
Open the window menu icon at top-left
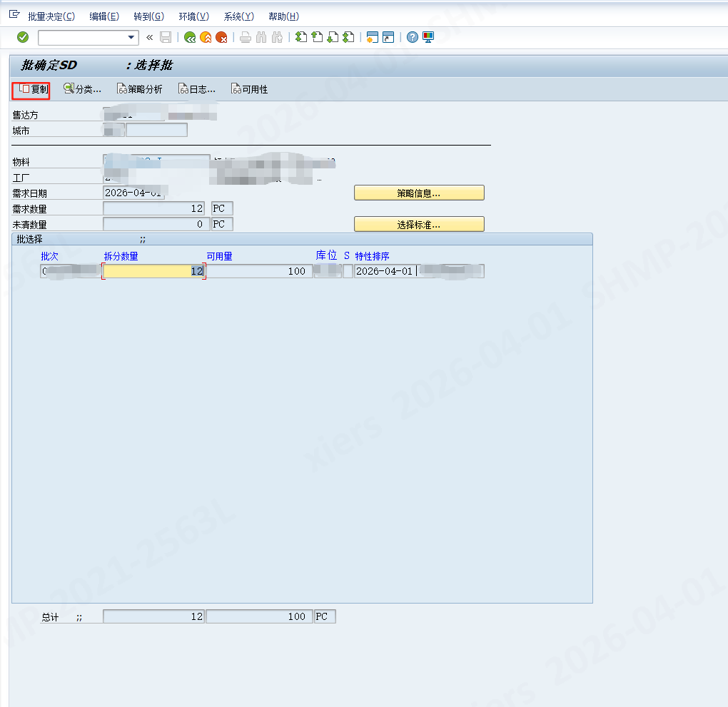(14, 14)
